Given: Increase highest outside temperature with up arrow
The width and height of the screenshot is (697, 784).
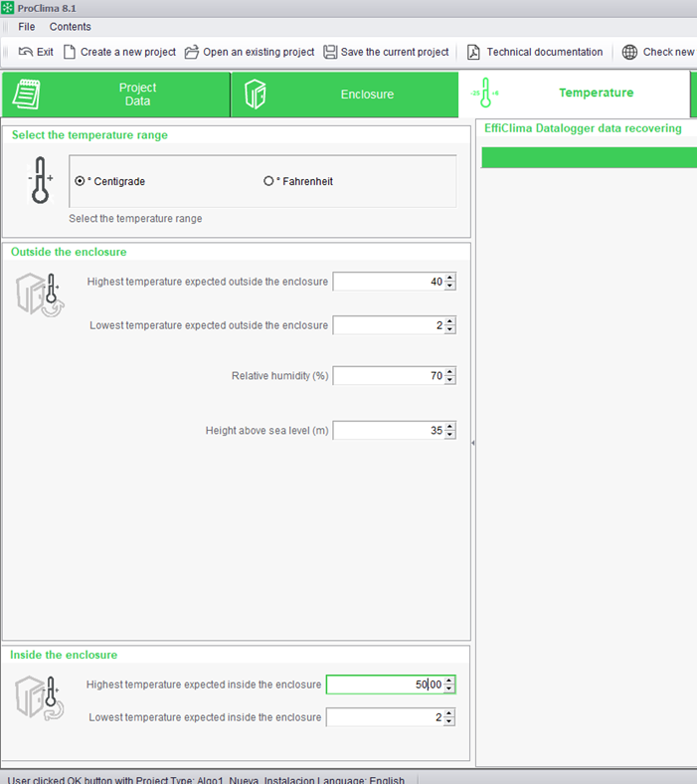Looking at the screenshot, I should [x=450, y=278].
